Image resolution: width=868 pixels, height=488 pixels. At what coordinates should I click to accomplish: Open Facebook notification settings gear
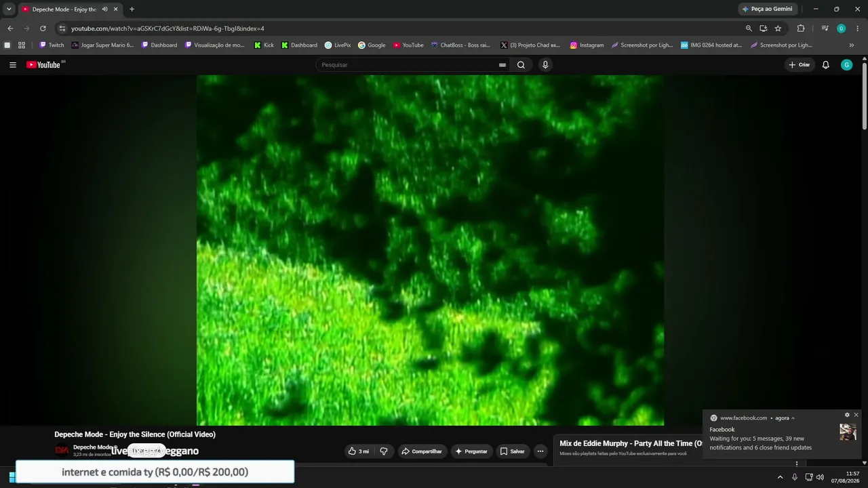point(847,415)
